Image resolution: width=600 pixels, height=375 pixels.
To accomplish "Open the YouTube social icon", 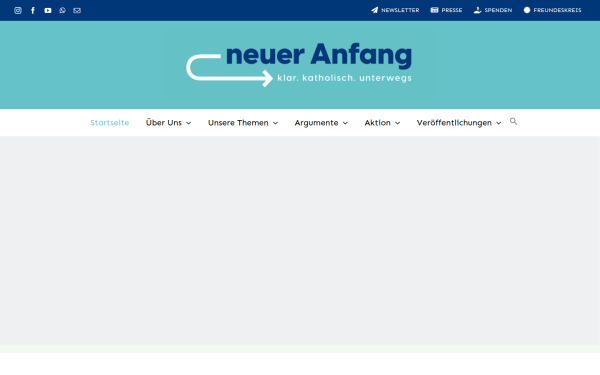I will pyautogui.click(x=48, y=10).
